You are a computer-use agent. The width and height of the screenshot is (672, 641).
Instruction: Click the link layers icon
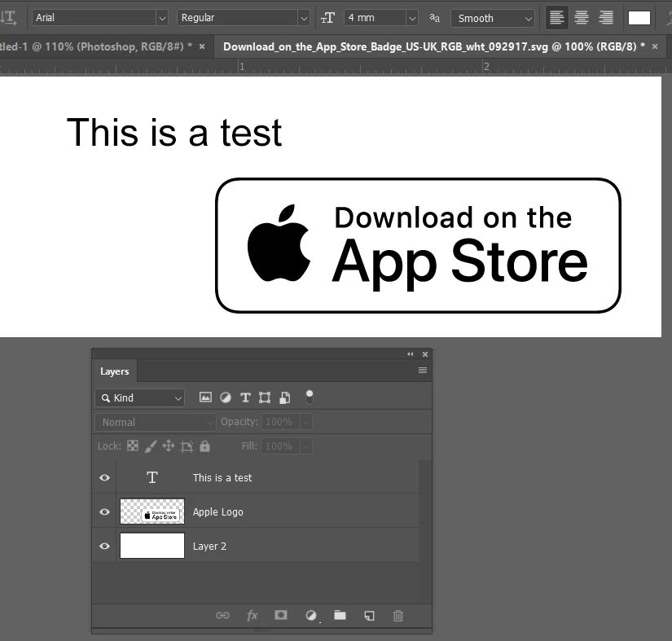222,616
